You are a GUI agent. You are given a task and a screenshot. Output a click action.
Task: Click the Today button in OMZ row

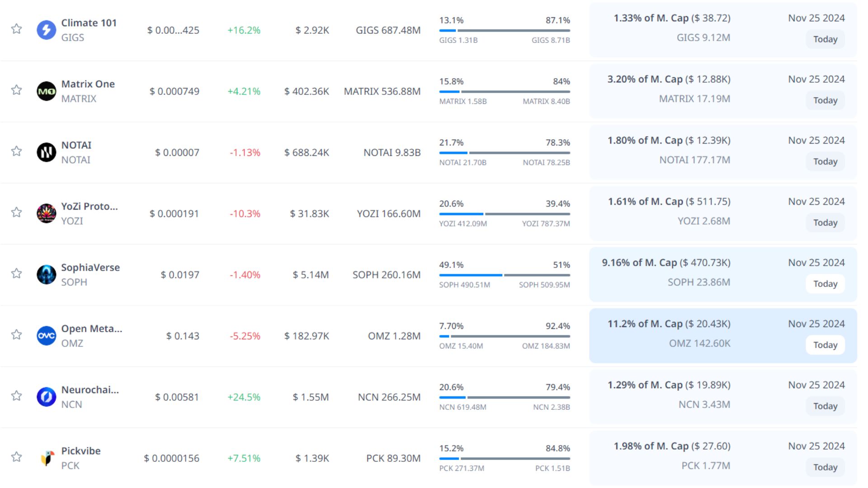tap(825, 345)
